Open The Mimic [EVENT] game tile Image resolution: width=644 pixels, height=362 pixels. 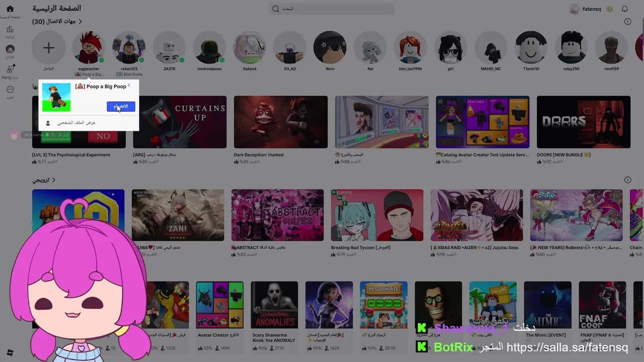tap(547, 305)
